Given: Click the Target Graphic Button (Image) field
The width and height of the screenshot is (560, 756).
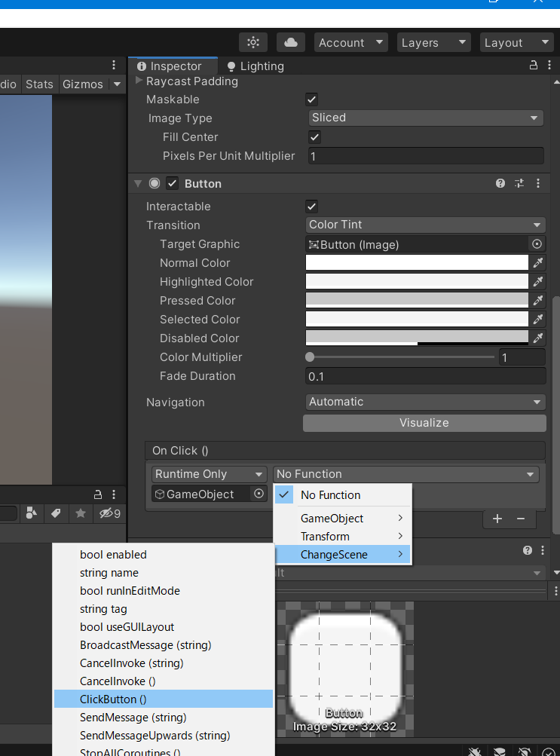Looking at the screenshot, I should coord(417,244).
